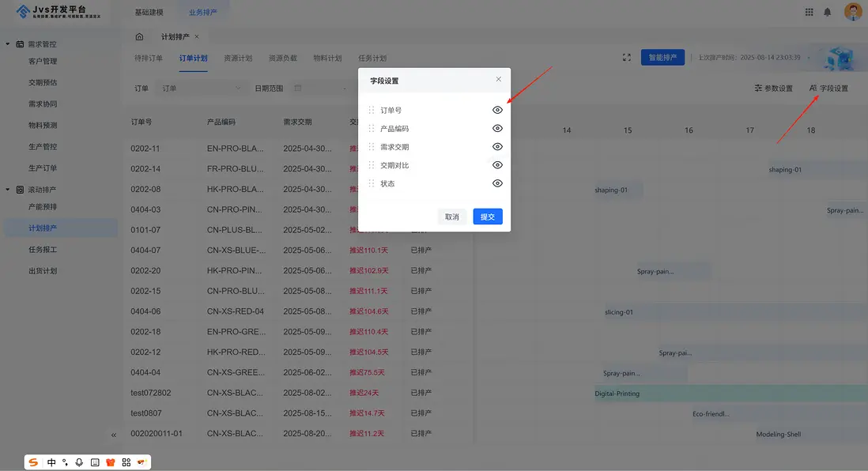
Task: Click the Digital-Printing gantt bar
Action: (x=730, y=394)
